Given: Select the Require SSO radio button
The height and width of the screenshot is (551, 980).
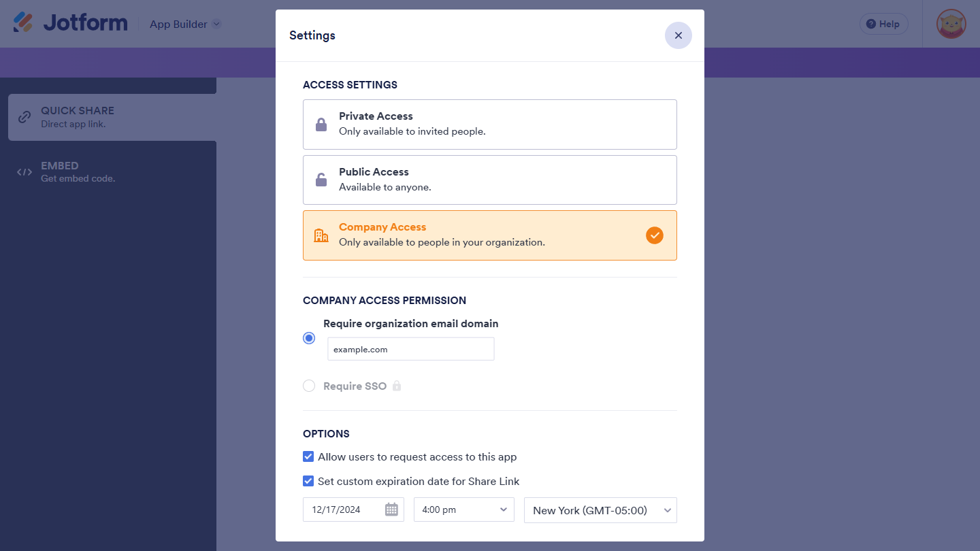Looking at the screenshot, I should coord(309,386).
